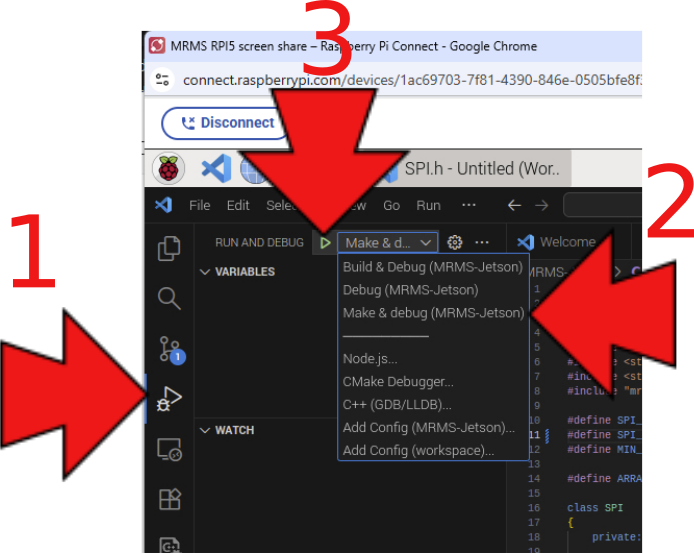Open the Explorer view in activity bar
The width and height of the screenshot is (694, 553).
(169, 247)
